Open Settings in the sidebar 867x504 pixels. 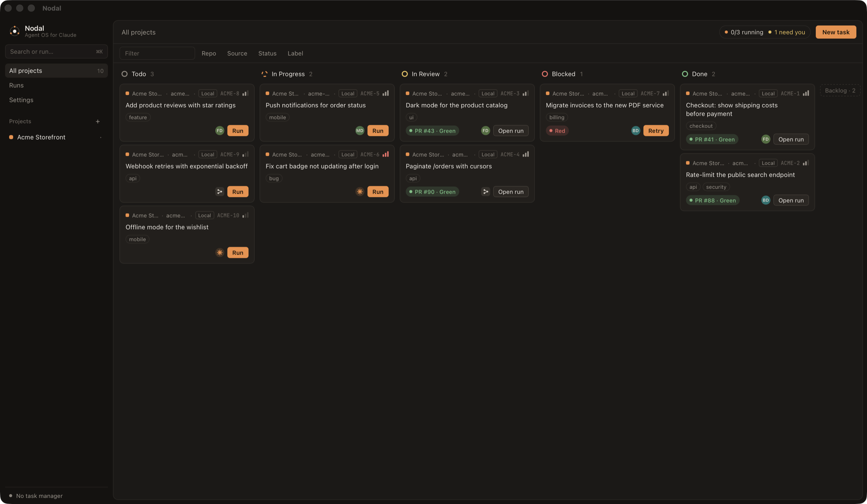tap(56, 100)
